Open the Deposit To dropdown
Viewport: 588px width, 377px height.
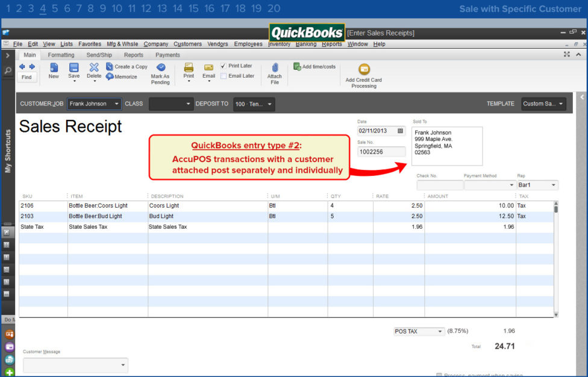point(269,104)
